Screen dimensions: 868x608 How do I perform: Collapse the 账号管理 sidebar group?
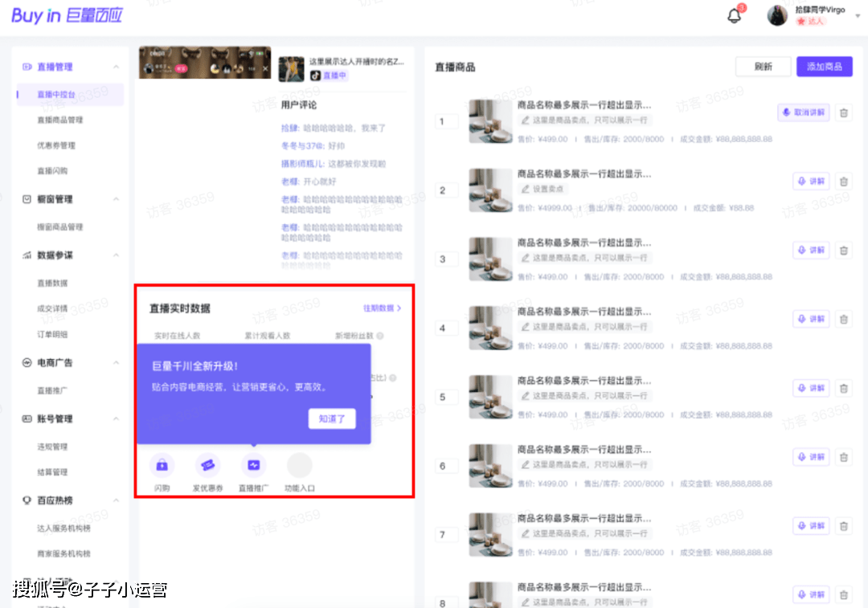[117, 418]
